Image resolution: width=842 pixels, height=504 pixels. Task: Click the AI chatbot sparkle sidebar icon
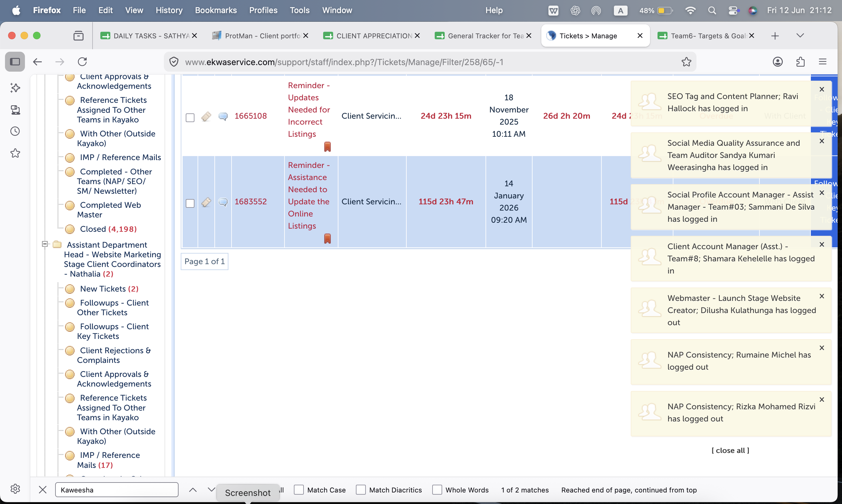[x=15, y=88]
